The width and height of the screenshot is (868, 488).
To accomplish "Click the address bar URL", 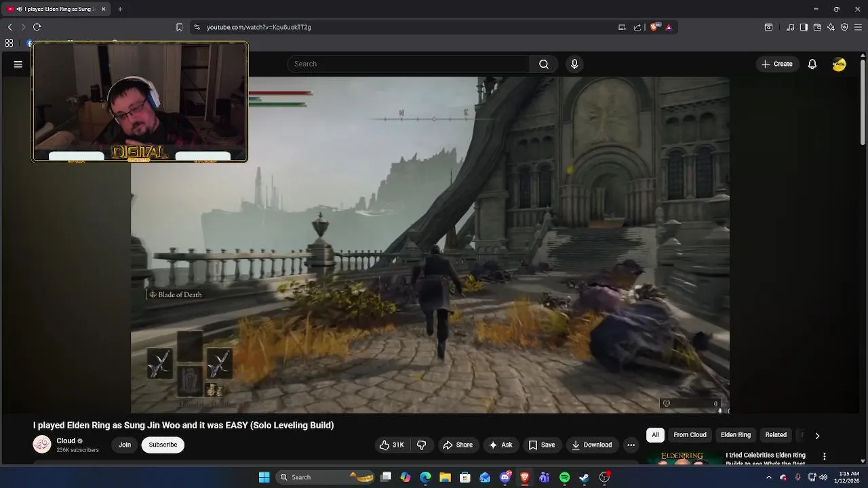I will (259, 27).
